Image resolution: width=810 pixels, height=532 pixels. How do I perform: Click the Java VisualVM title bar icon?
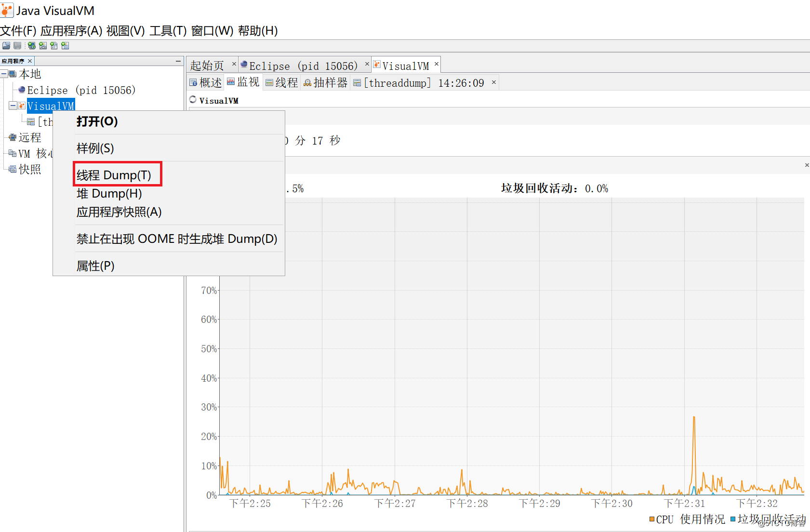coord(7,10)
